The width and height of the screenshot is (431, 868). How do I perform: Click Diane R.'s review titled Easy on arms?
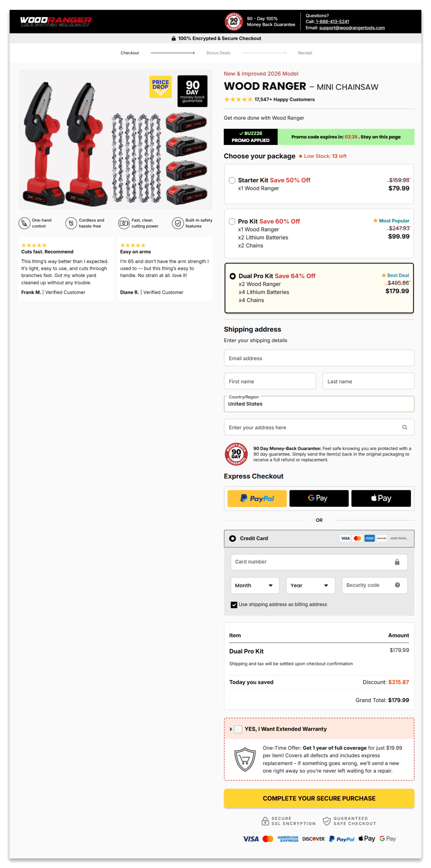click(165, 269)
